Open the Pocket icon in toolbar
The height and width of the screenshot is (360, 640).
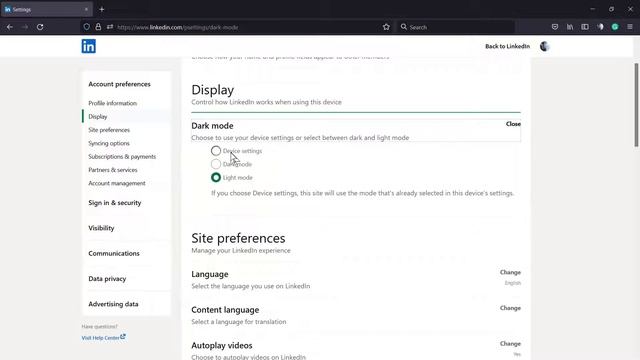pyautogui.click(x=555, y=27)
